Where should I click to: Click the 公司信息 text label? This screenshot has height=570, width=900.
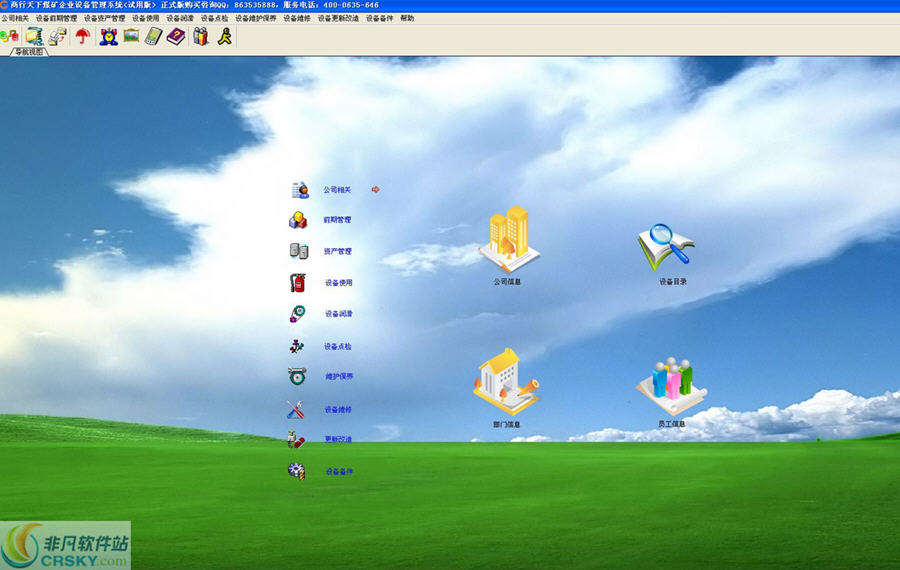point(507,282)
